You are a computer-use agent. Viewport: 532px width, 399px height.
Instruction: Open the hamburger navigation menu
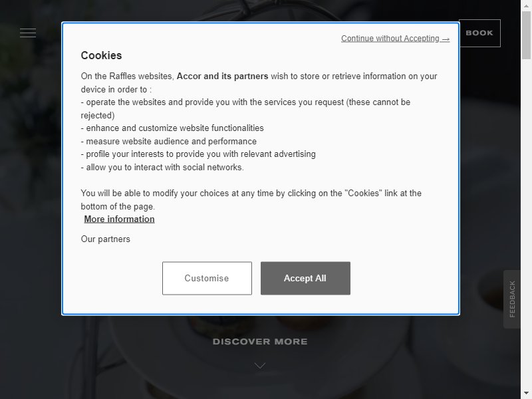pos(28,33)
